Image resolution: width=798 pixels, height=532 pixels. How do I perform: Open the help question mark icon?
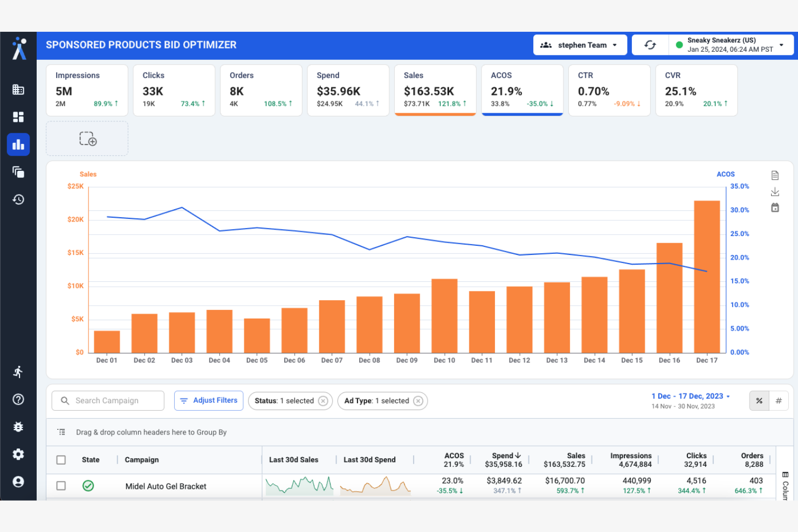point(18,399)
